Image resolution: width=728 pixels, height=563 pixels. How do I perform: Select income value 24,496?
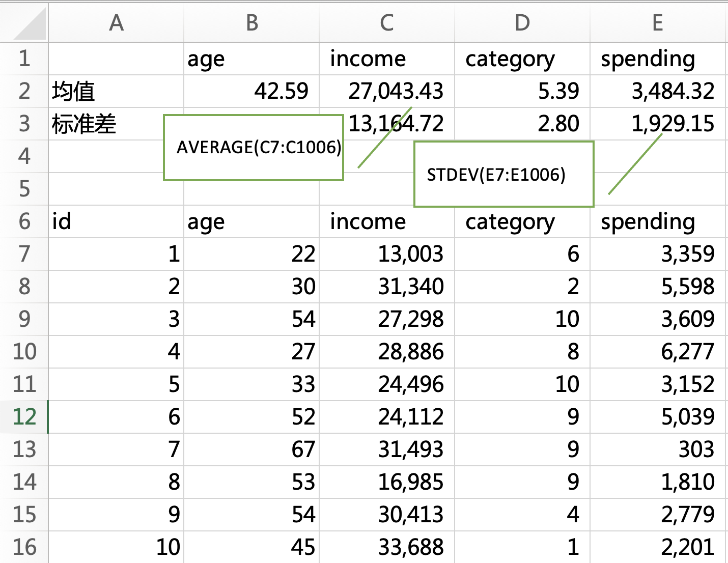pos(387,384)
